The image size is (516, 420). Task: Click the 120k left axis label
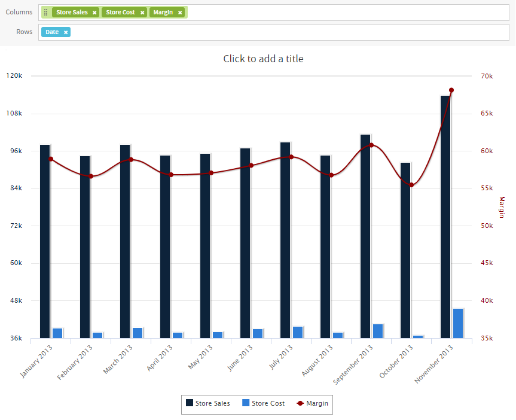pyautogui.click(x=14, y=75)
